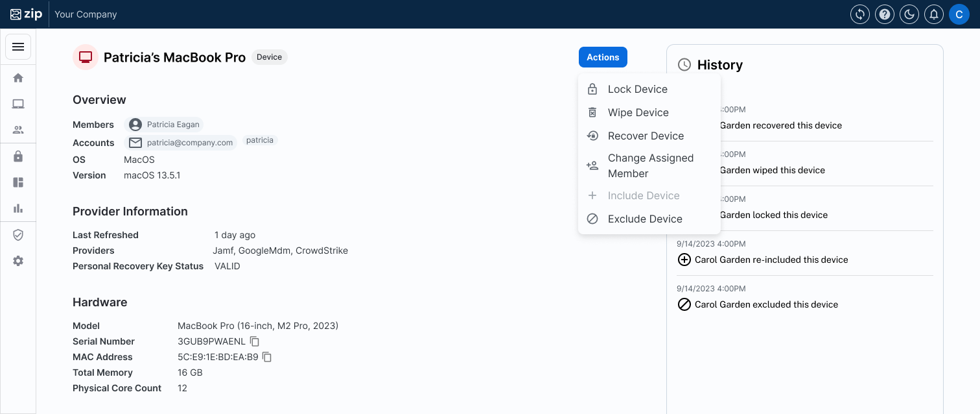Image resolution: width=980 pixels, height=414 pixels.
Task: Copy the MAC address to clipboard
Action: coord(267,357)
